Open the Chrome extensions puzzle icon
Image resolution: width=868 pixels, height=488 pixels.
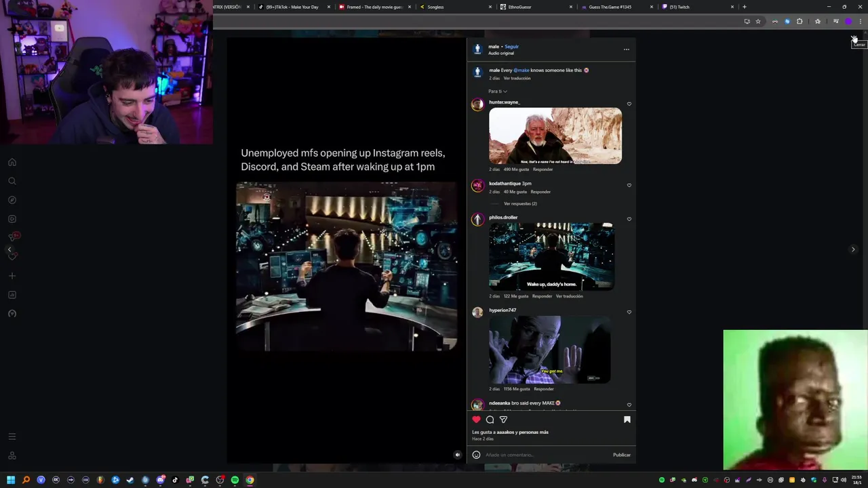(x=800, y=21)
